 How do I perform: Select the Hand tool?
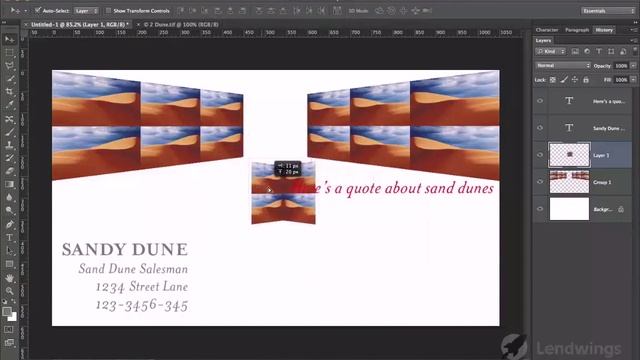tap(9, 278)
